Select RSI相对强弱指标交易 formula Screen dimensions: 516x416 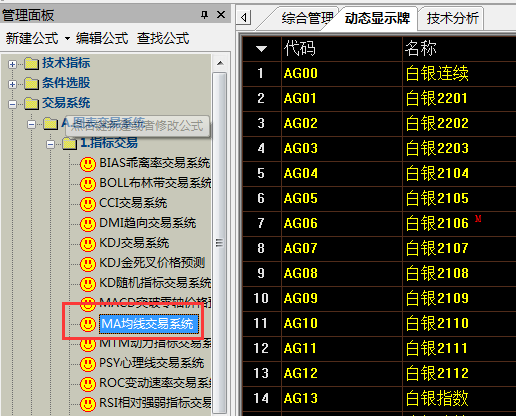[155, 403]
